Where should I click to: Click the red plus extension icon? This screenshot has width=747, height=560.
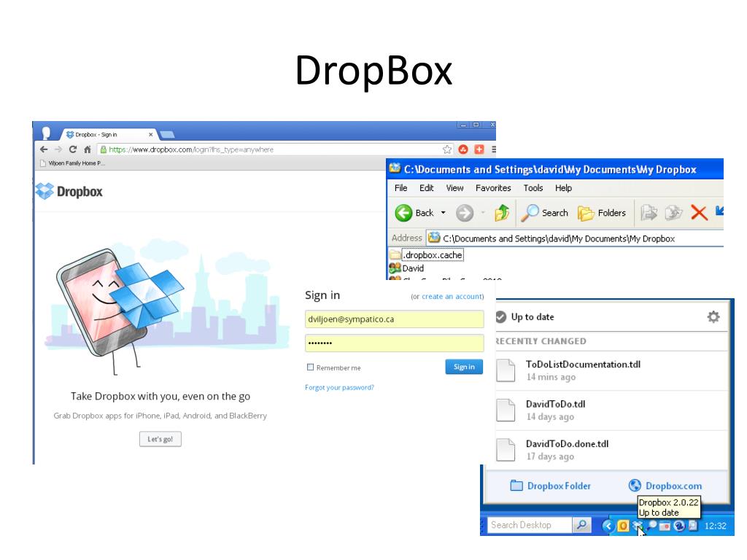479,149
